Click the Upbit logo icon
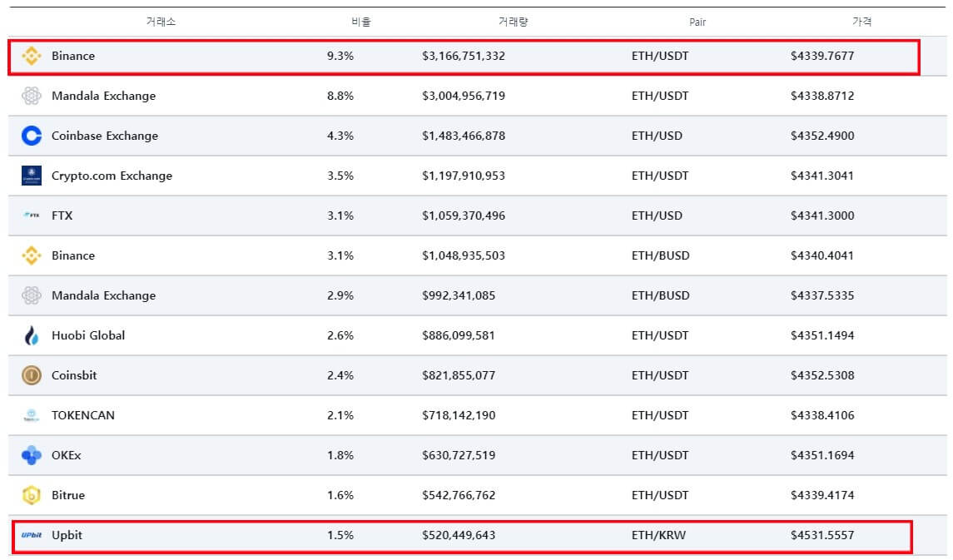This screenshot has width=953, height=560. (32, 536)
